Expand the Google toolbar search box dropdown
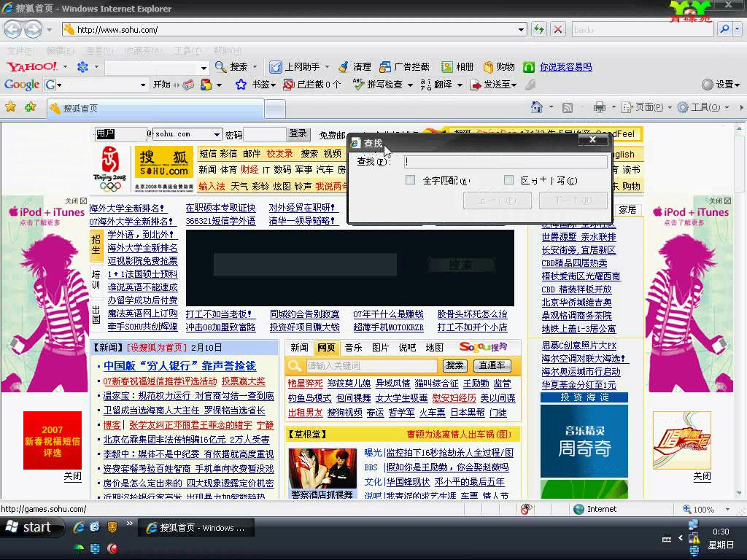The height and width of the screenshot is (560, 747). pos(143,85)
